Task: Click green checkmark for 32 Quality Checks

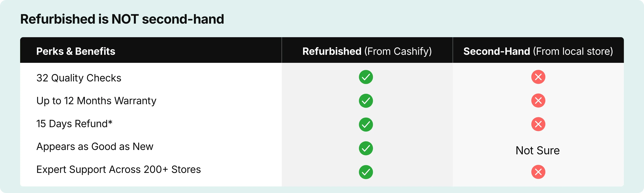Action: (x=366, y=77)
